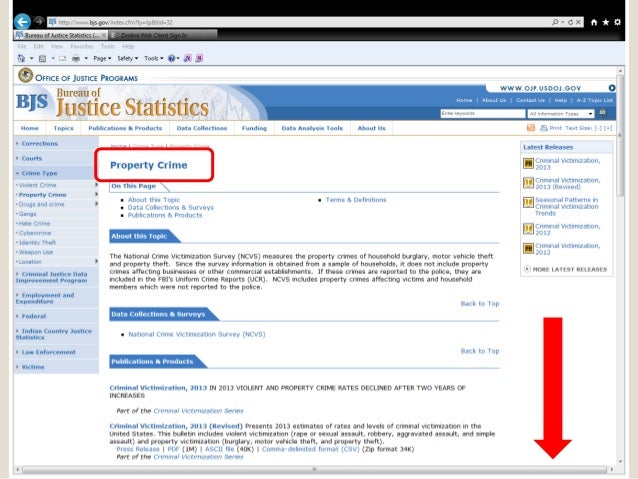Expand the Location submenu arrow
638x479 pixels.
tap(96, 261)
